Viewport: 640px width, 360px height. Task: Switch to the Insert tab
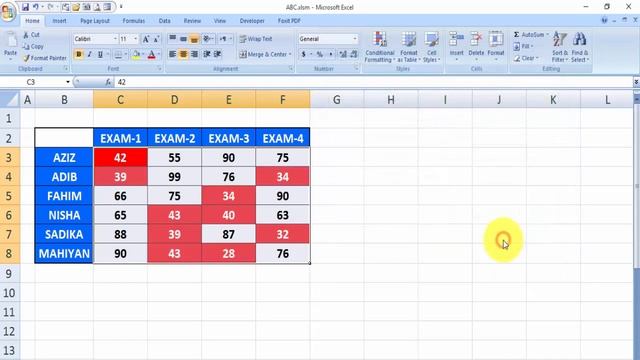(x=59, y=21)
